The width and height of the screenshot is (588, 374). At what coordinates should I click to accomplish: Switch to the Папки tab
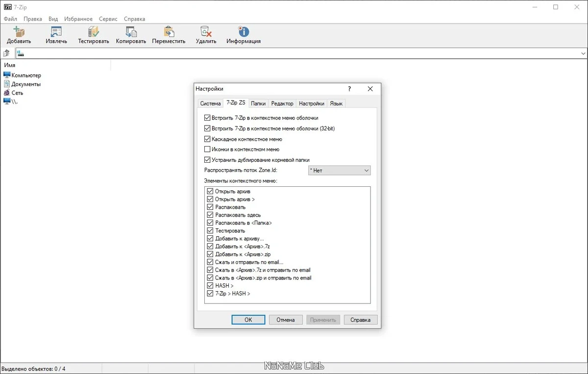pyautogui.click(x=258, y=103)
